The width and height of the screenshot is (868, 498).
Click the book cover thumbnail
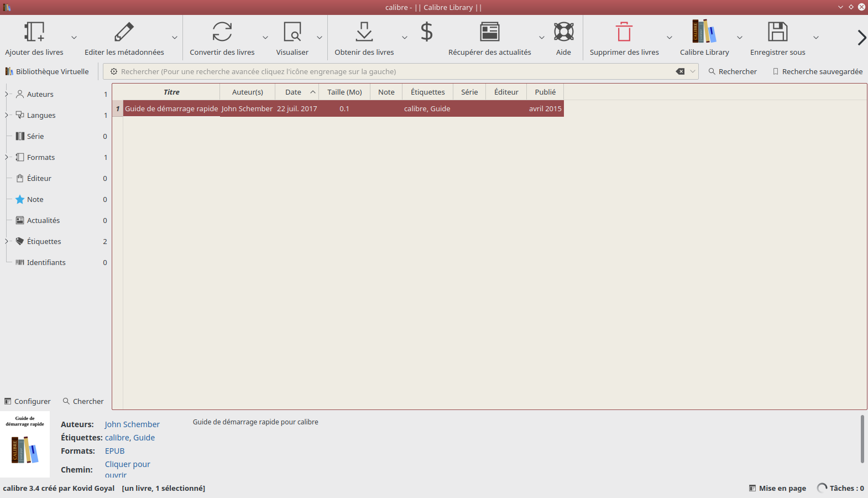(x=25, y=444)
